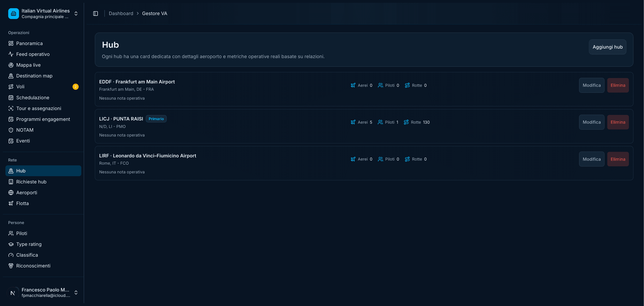This screenshot has height=306, width=644.
Task: Click the Panoramica grid icon
Action: pos(11,43)
